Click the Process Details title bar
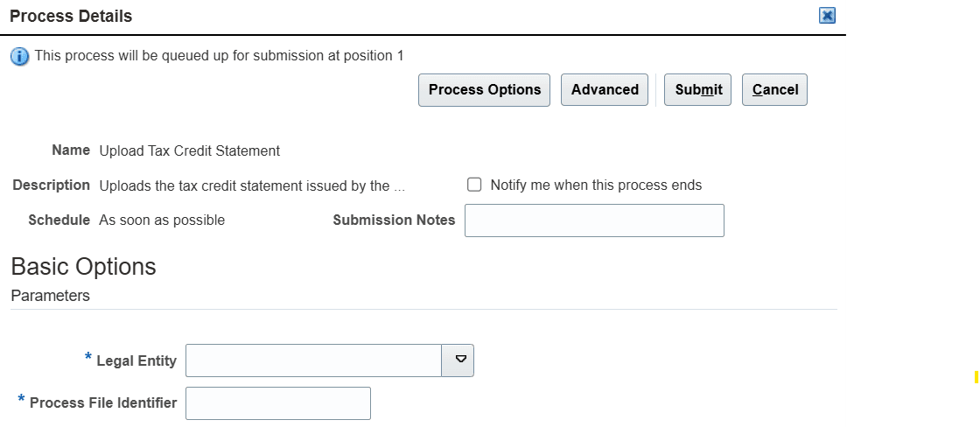This screenshot has width=980, height=427. click(350, 16)
